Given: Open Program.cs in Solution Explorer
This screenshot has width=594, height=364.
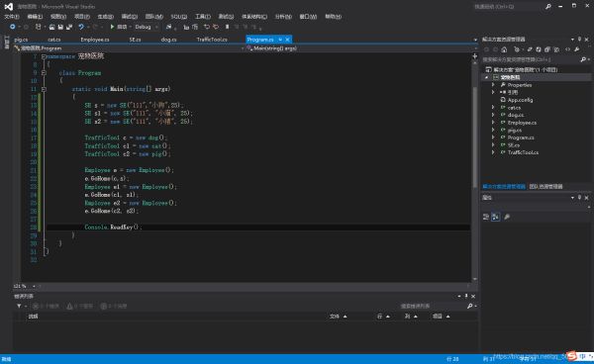Looking at the screenshot, I should coord(521,137).
